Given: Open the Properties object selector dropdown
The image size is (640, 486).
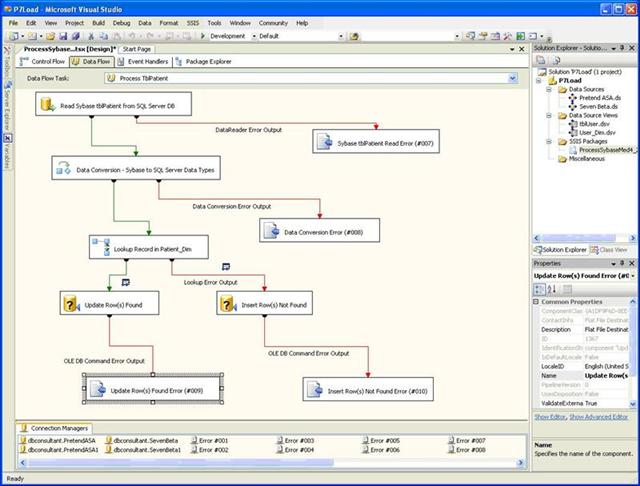Looking at the screenshot, I should pos(633,276).
